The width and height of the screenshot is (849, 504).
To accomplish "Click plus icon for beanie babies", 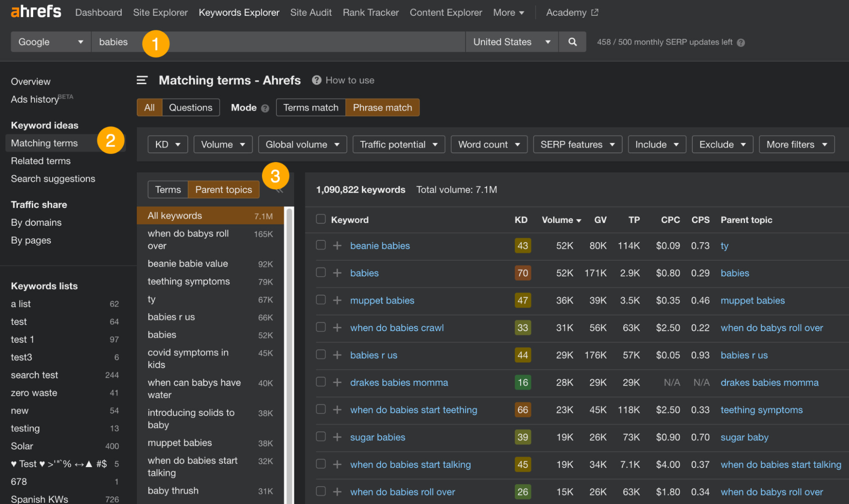I will tap(337, 245).
